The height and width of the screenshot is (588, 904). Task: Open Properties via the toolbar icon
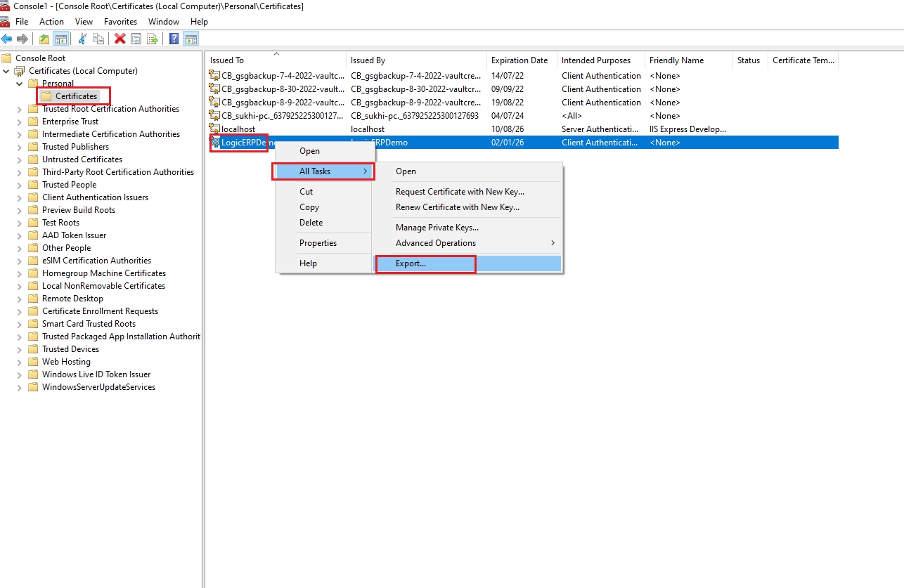point(136,39)
